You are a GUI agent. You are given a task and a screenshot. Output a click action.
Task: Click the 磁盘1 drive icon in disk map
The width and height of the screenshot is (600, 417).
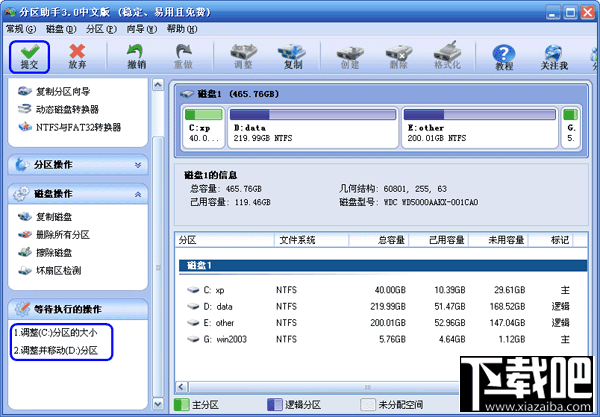point(187,94)
